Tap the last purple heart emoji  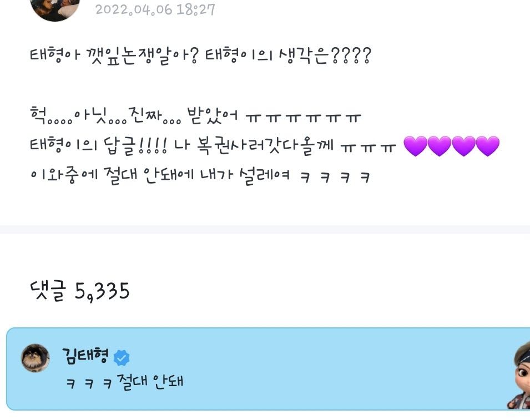tap(488, 146)
